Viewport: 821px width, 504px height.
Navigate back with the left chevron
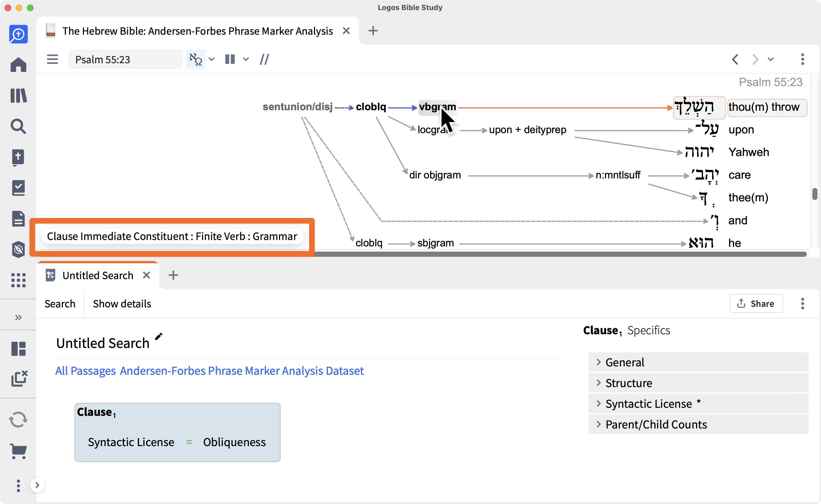pos(735,59)
